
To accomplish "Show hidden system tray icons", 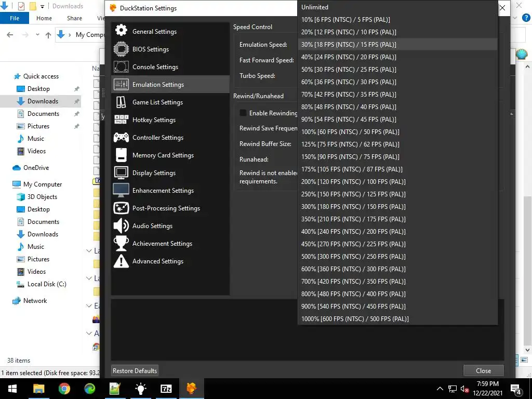I will [440, 389].
